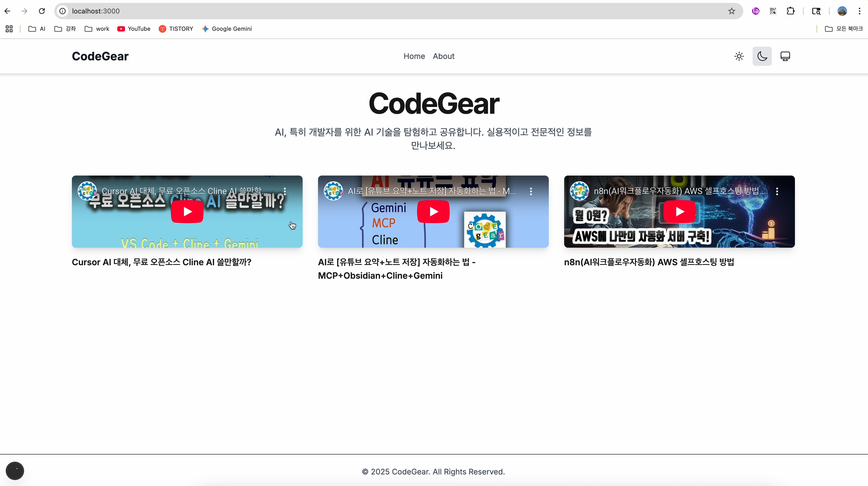Open the Google Gemini bookmark

(227, 29)
